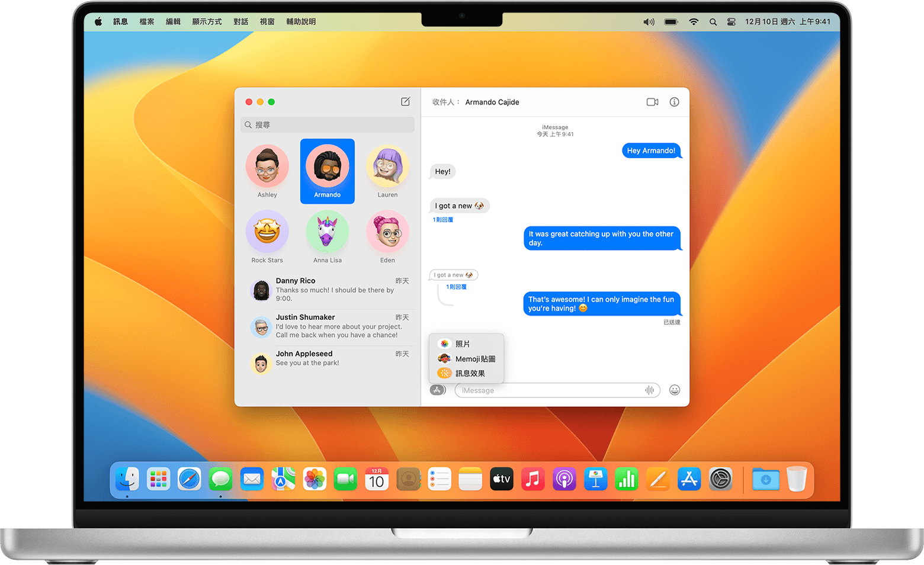This screenshot has height=565, width=924.
Task: Select the pinned Lauren conversation
Action: (387, 172)
